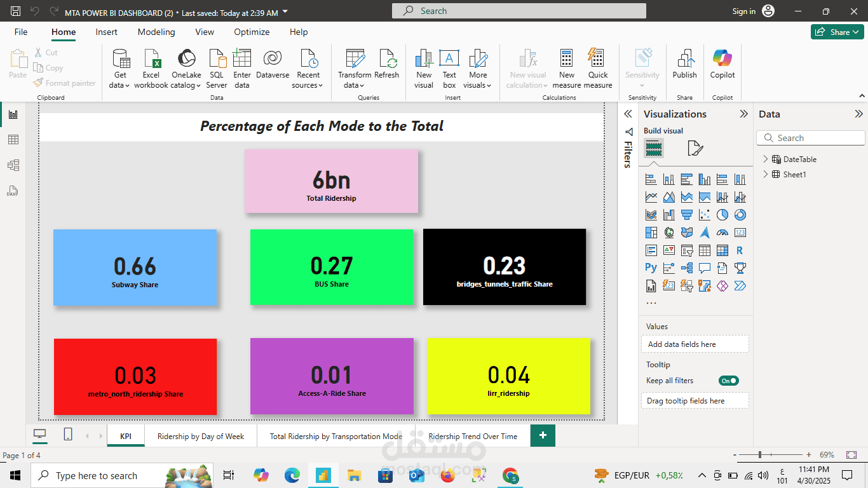This screenshot has width=868, height=488.
Task: Click New measure button
Action: click(567, 69)
